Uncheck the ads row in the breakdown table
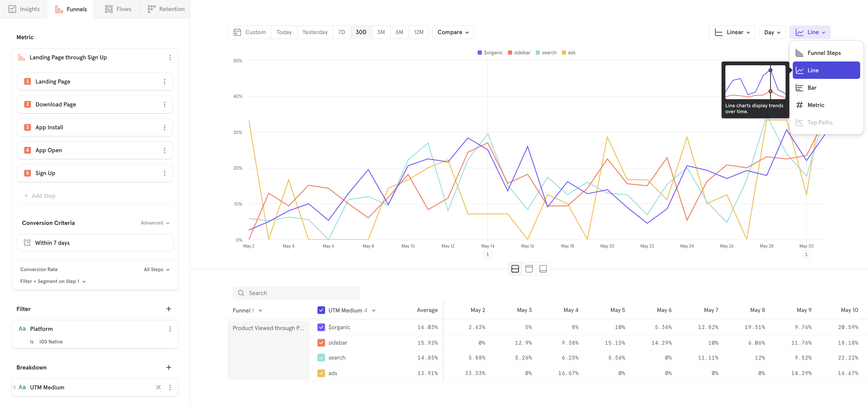The image size is (868, 407). point(321,373)
